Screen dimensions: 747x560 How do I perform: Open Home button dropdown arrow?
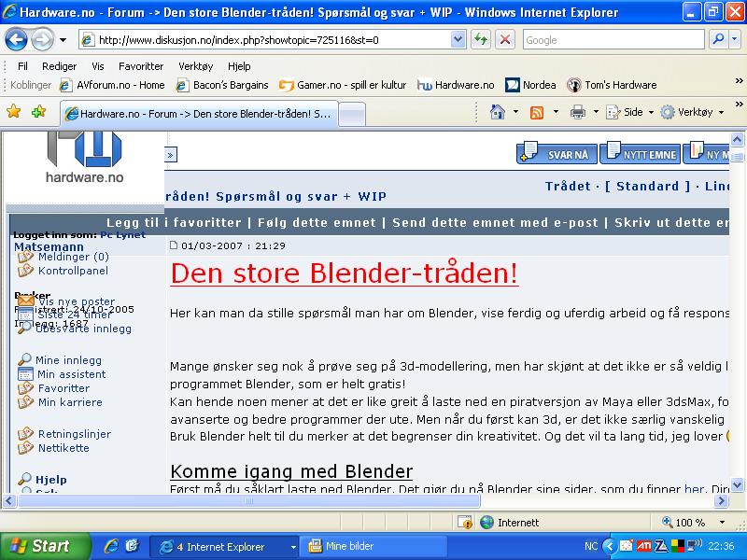coord(515,112)
